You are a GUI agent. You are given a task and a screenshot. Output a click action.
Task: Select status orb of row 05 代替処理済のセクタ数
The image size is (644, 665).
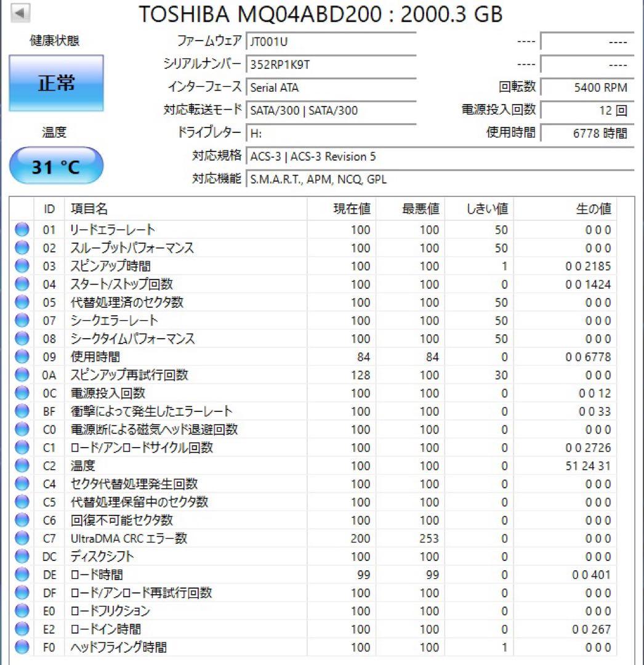point(22,302)
